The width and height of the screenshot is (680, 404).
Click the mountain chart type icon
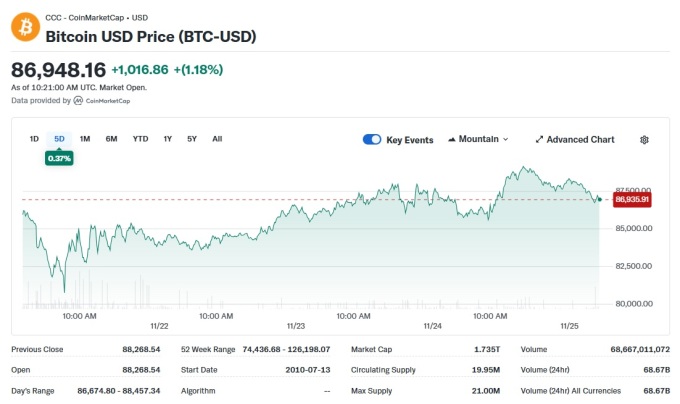(x=453, y=139)
